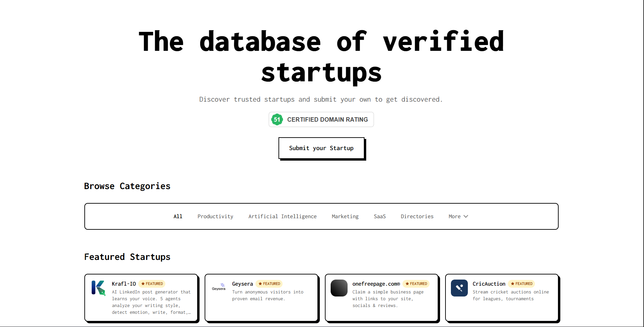Click the FEATURED star badge on Geysera
Screen dimensions: 644x327
(269, 284)
